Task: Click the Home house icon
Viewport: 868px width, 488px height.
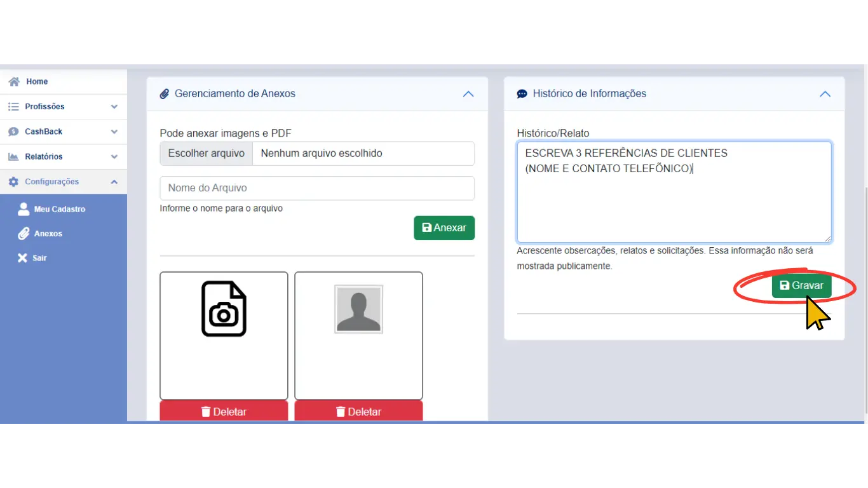Action: pos(14,81)
